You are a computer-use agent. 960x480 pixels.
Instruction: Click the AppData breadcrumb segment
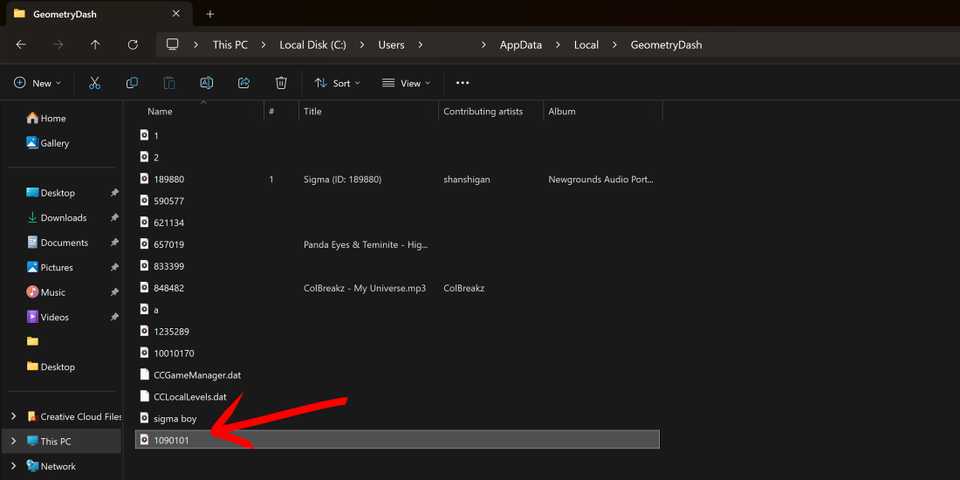pyautogui.click(x=523, y=45)
